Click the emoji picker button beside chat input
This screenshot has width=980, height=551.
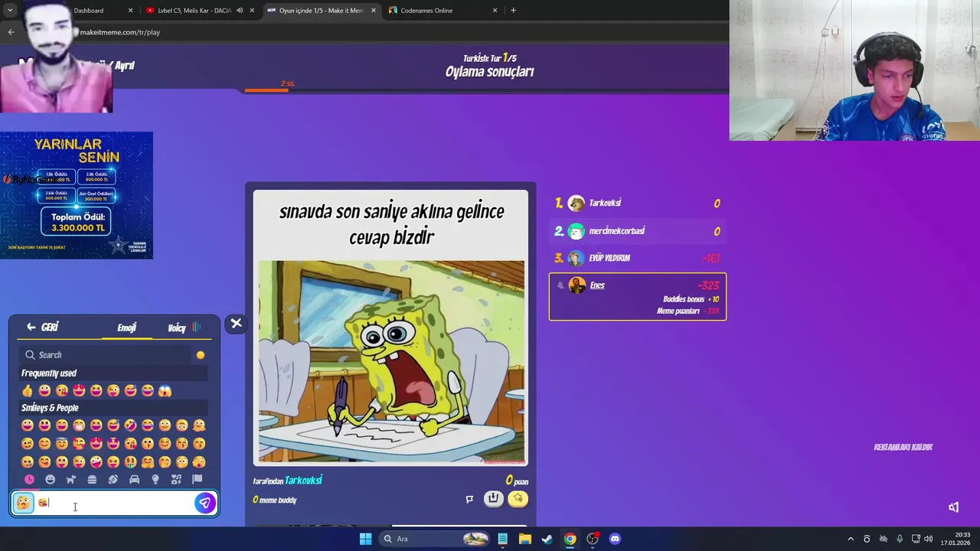click(24, 503)
